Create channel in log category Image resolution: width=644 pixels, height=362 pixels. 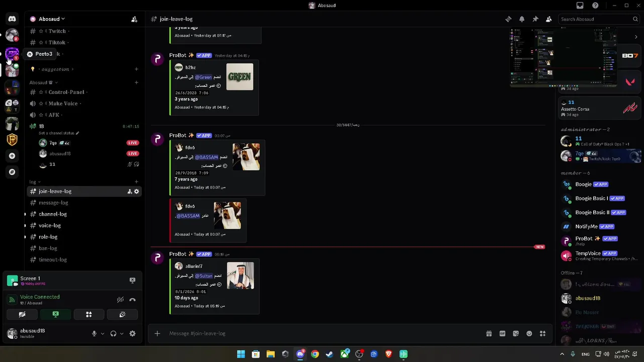136,182
